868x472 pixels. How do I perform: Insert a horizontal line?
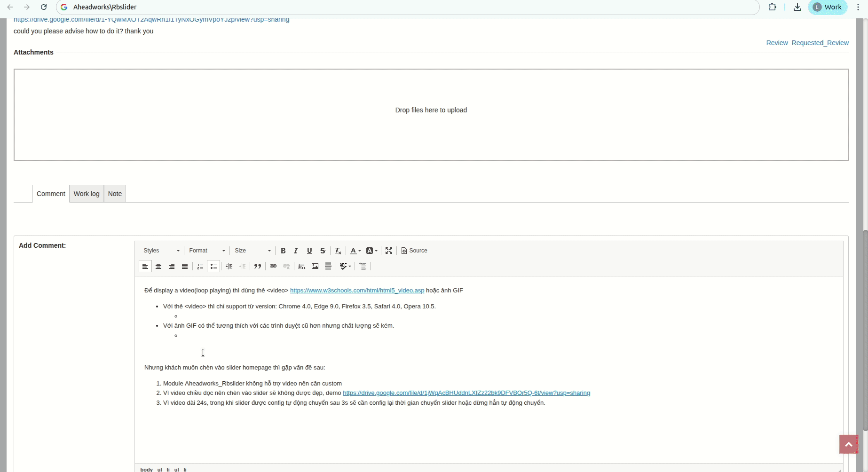point(328,266)
